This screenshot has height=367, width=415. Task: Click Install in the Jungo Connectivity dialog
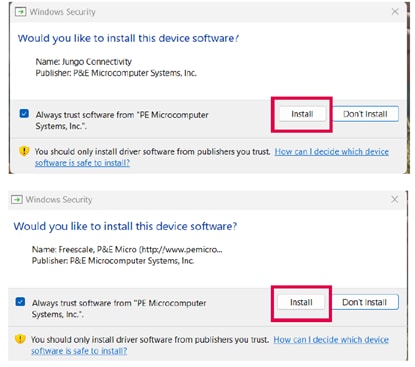[302, 114]
